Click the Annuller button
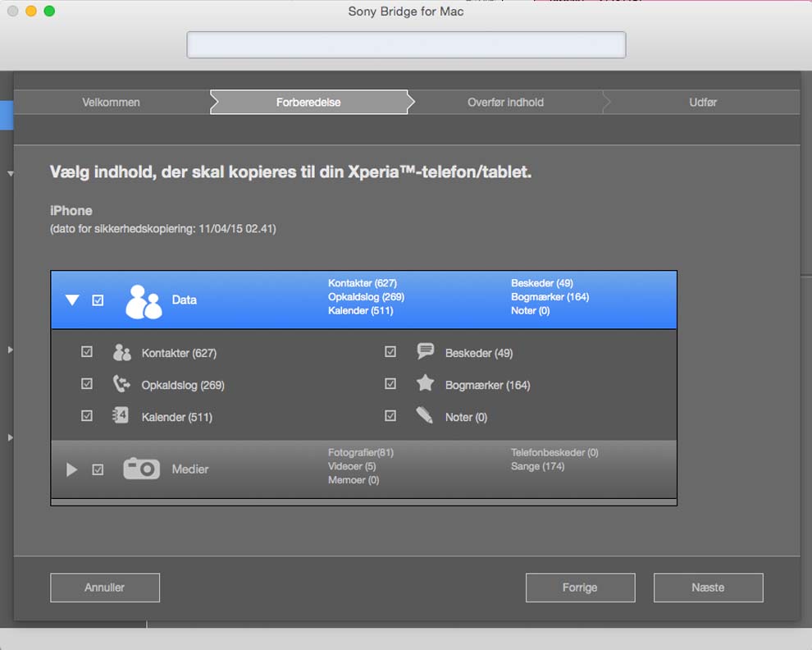Screen dimensions: 812x650 [x=105, y=588]
